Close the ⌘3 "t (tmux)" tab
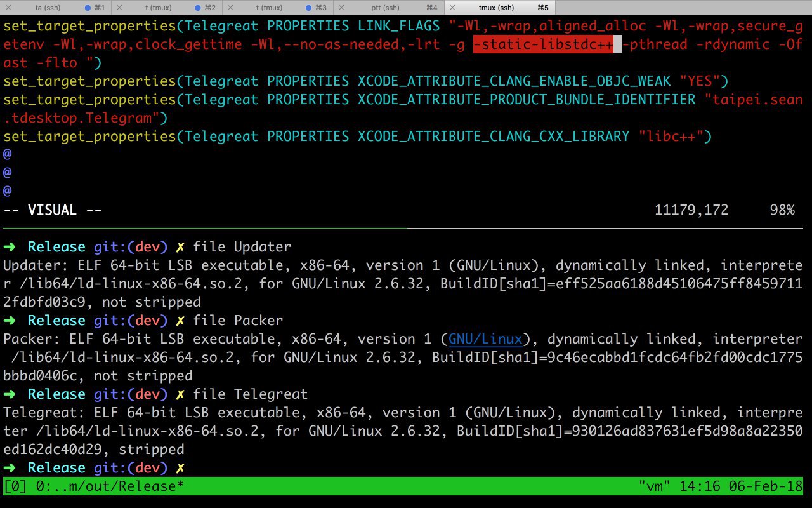 coord(231,8)
